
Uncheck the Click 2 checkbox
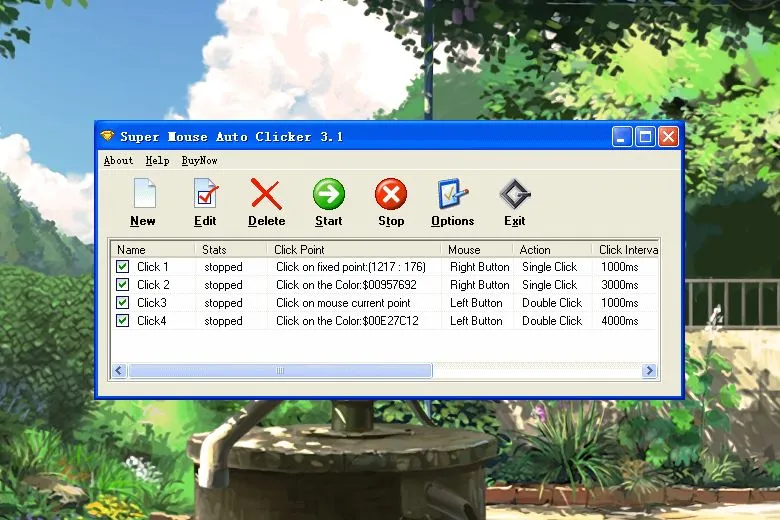[x=122, y=285]
